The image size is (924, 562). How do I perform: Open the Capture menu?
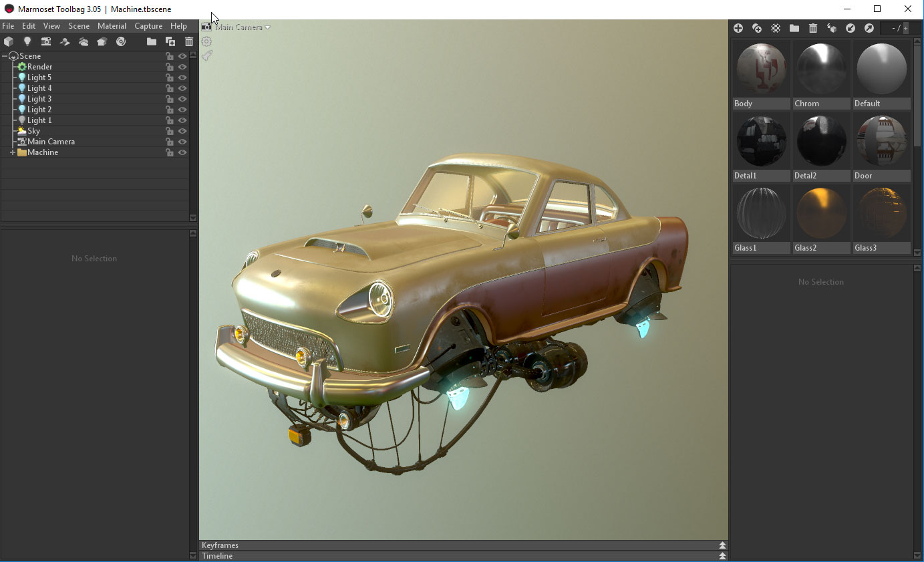click(x=148, y=25)
